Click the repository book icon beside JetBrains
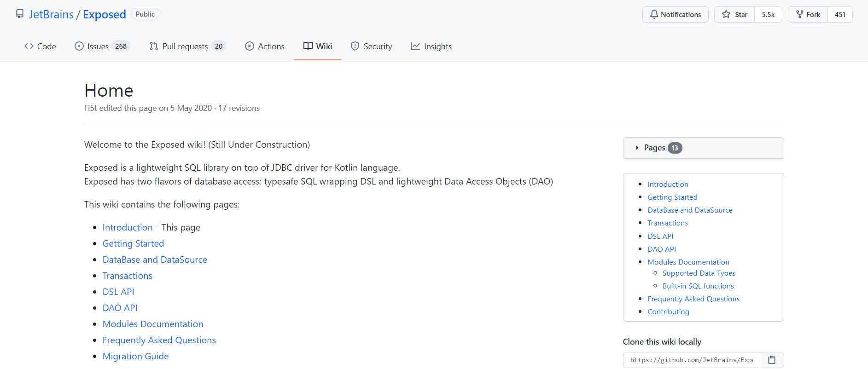868x369 pixels. coord(20,14)
